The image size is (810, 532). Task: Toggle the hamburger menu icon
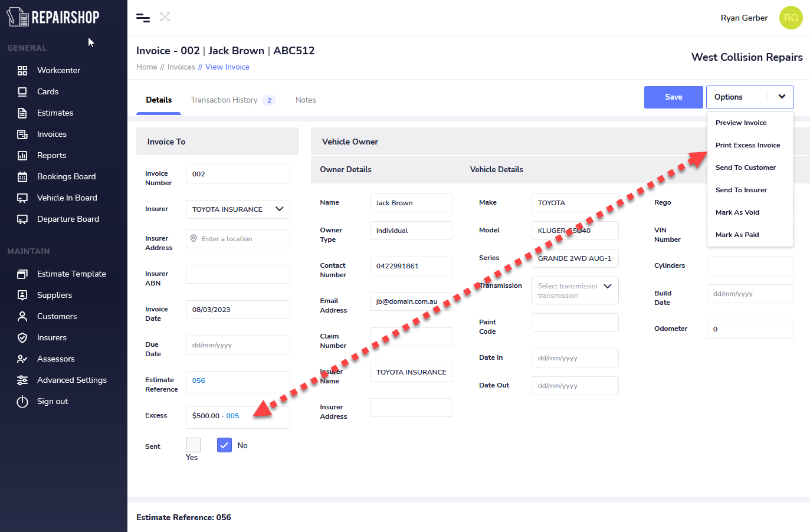click(x=143, y=18)
